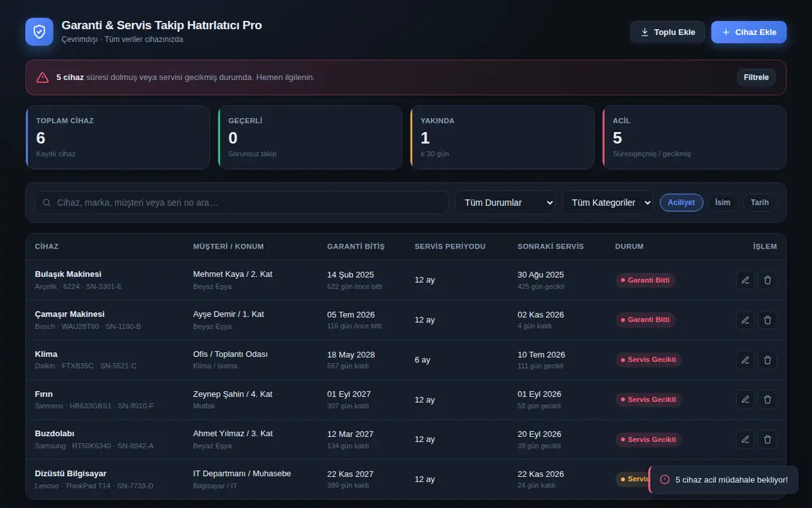Expand the Tüm Kategoriler dropdown

point(608,203)
